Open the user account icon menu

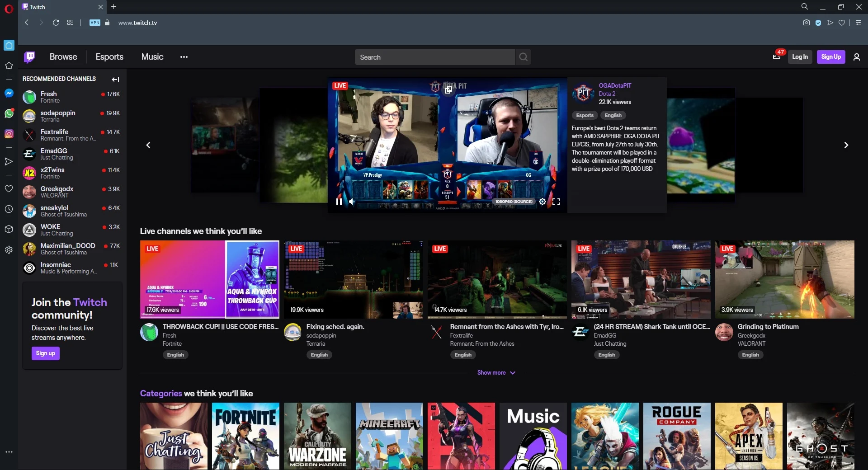(x=856, y=57)
